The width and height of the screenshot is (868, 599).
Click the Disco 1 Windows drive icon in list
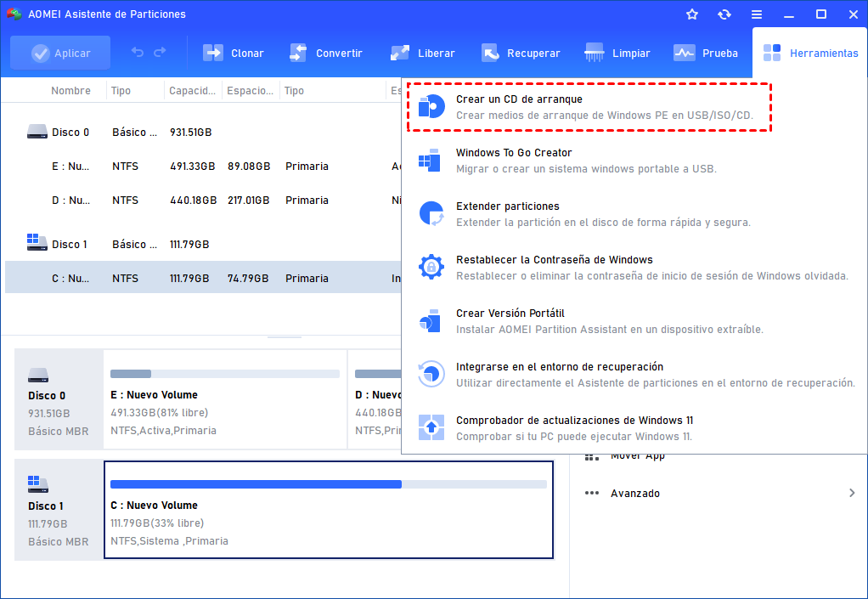[x=37, y=242]
